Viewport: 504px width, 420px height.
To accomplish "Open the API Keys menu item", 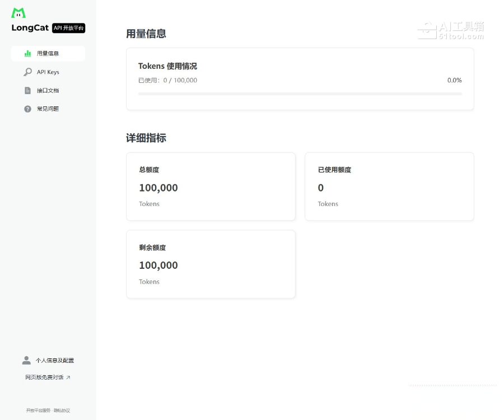I will [x=48, y=72].
